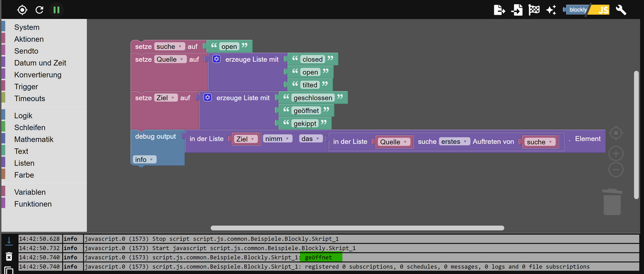Viewport: 644px width, 274px height.
Task: Open the Datum und Zeit category
Action: 40,63
